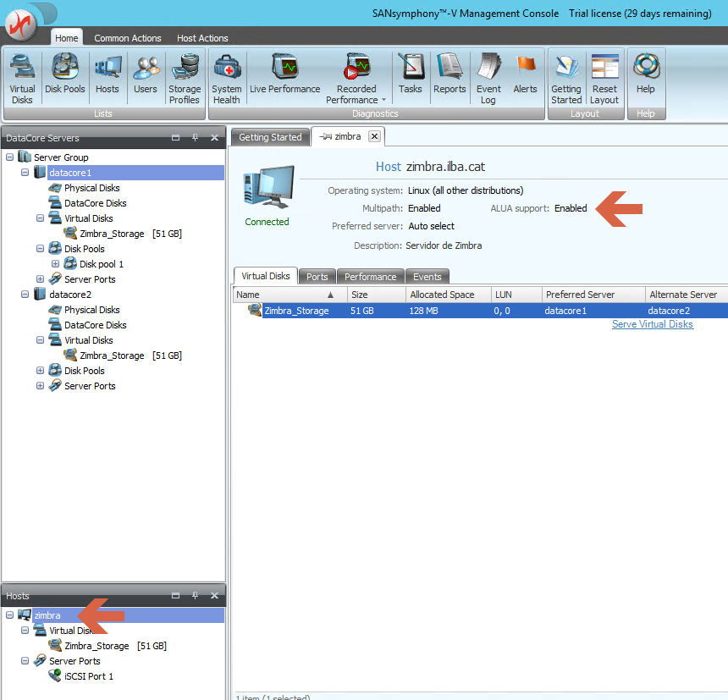728x700 pixels.
Task: Collapse Disk Pools under datacore1
Action: pos(41,249)
